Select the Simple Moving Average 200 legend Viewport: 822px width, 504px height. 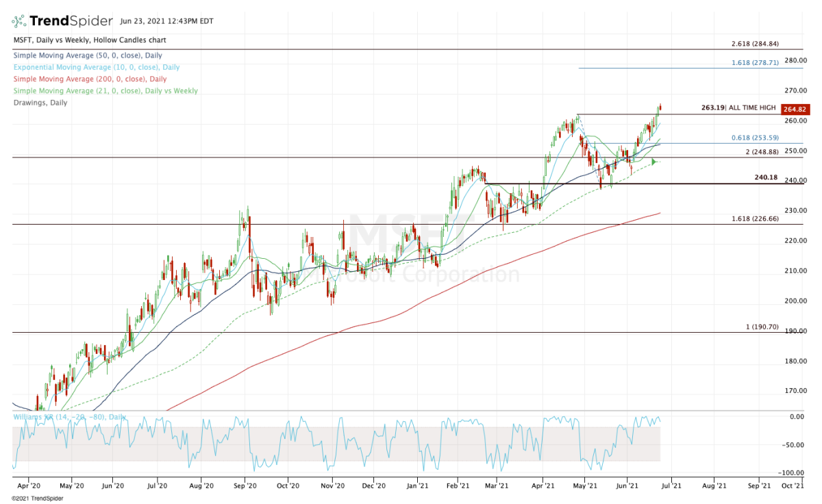pos(88,79)
